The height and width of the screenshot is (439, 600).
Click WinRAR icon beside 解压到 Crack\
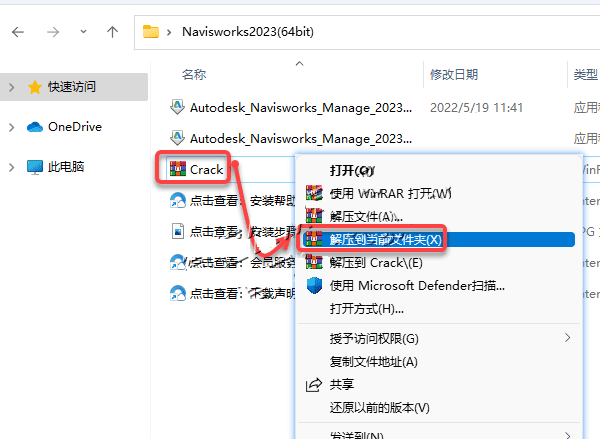314,262
